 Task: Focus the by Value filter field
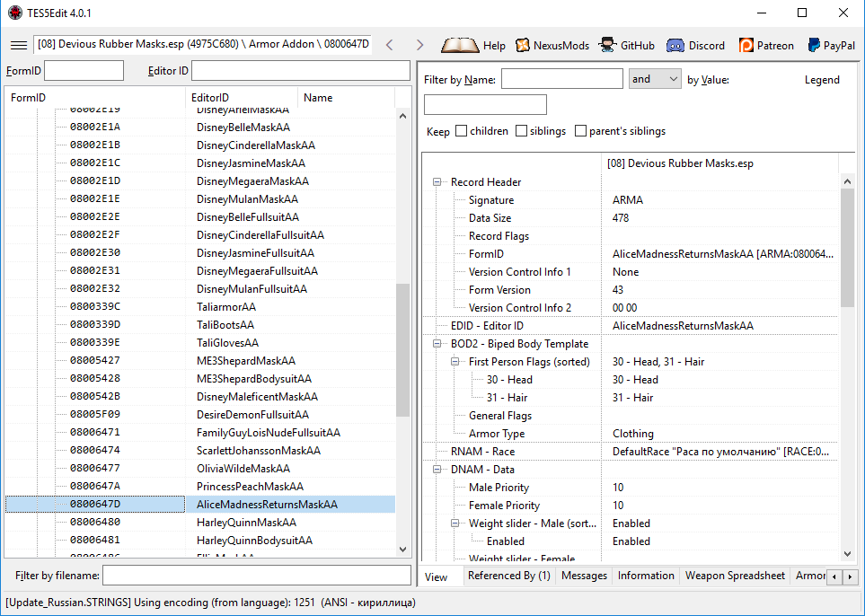485,104
